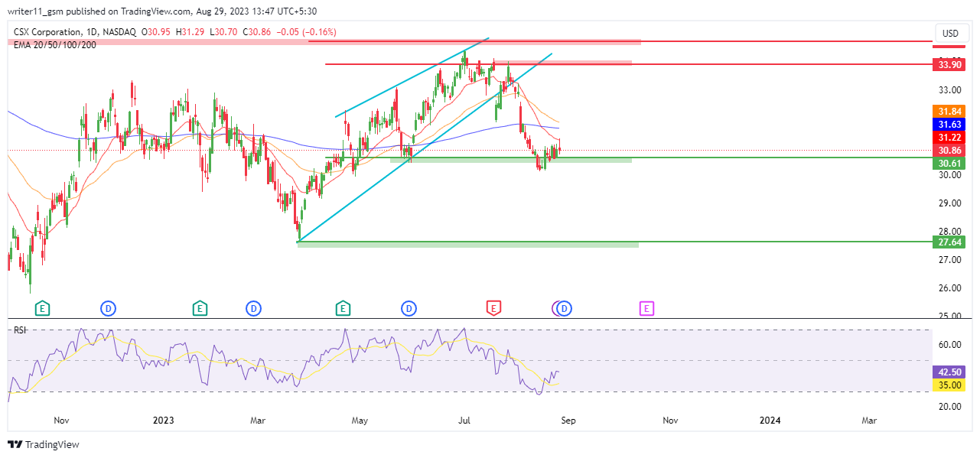980x458 pixels.
Task: Open the USD currency selector
Action: [x=950, y=34]
